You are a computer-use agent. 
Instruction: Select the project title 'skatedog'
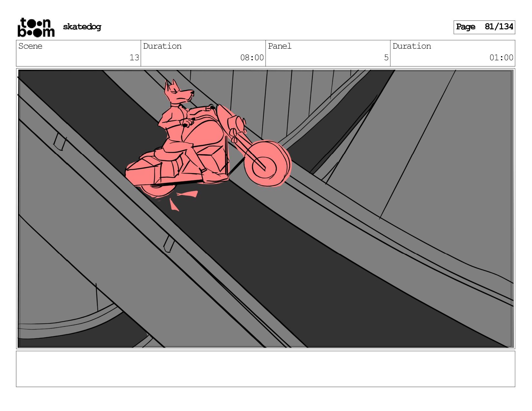[x=82, y=27]
